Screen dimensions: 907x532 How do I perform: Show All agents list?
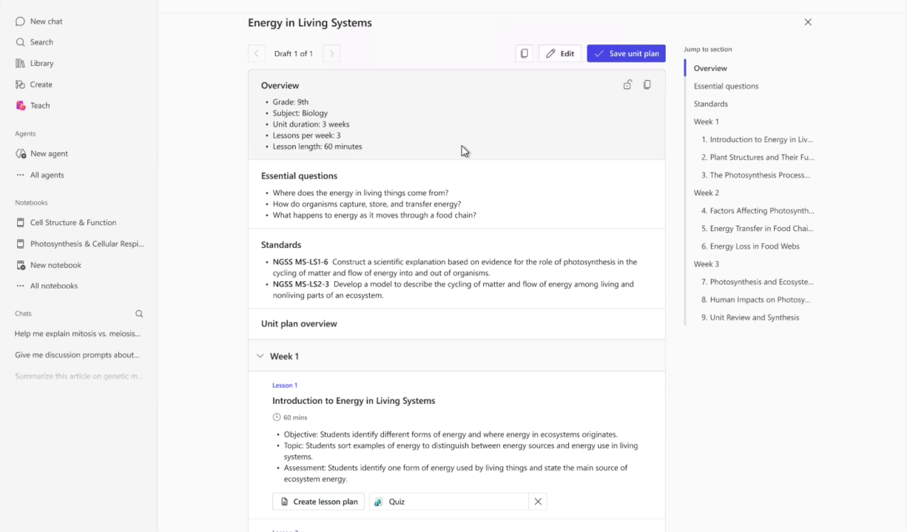[x=40, y=175]
